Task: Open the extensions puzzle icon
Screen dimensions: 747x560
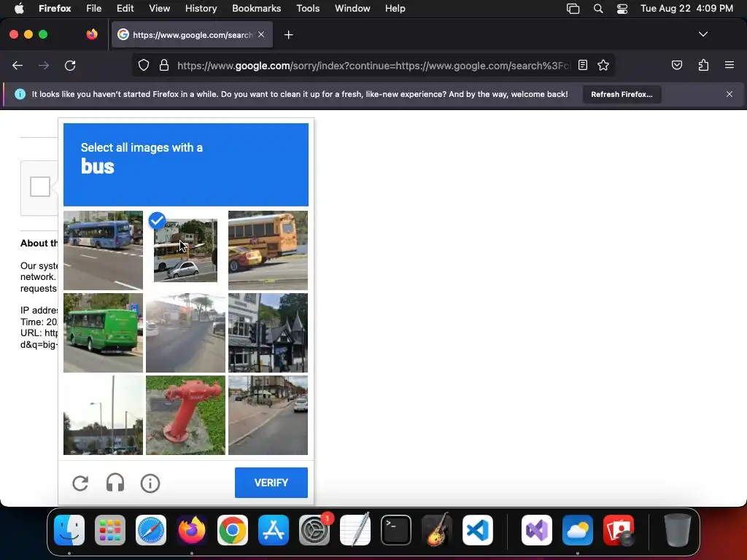Action: pyautogui.click(x=703, y=65)
